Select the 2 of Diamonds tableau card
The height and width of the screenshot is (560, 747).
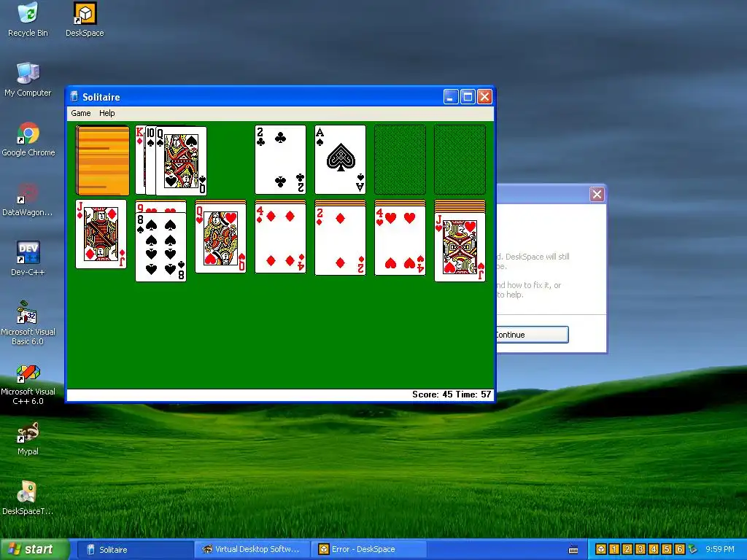coord(340,241)
